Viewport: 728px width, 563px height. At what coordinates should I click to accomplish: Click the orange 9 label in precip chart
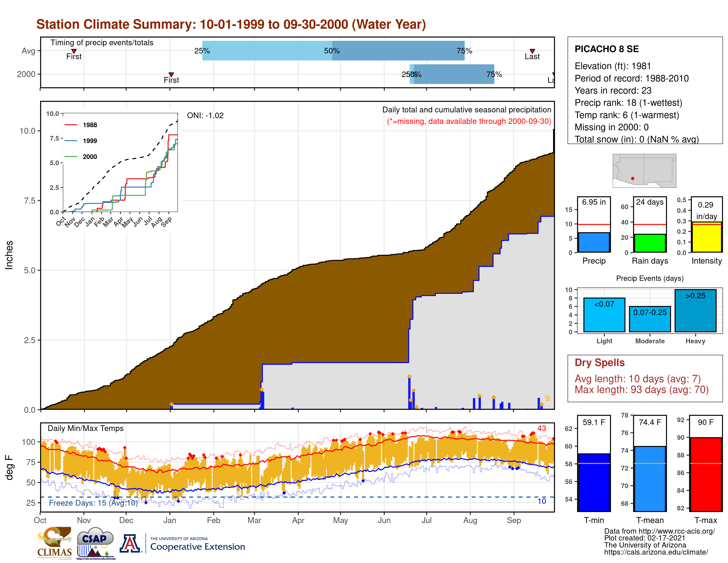tap(547, 399)
